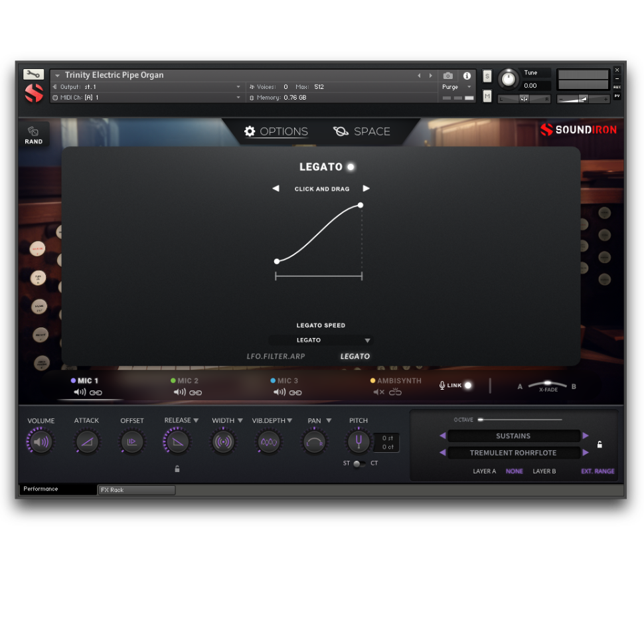Click the EXT. RANGE button
Image resolution: width=644 pixels, height=644 pixels.
(x=598, y=471)
